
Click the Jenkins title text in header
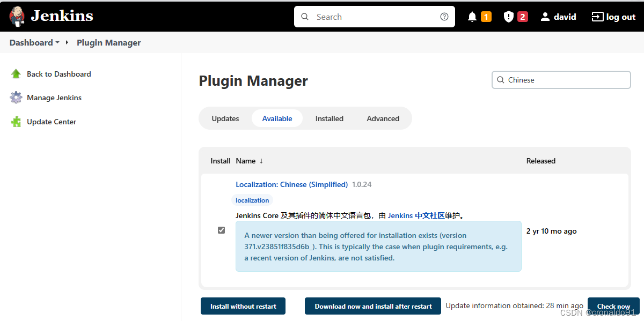(62, 16)
